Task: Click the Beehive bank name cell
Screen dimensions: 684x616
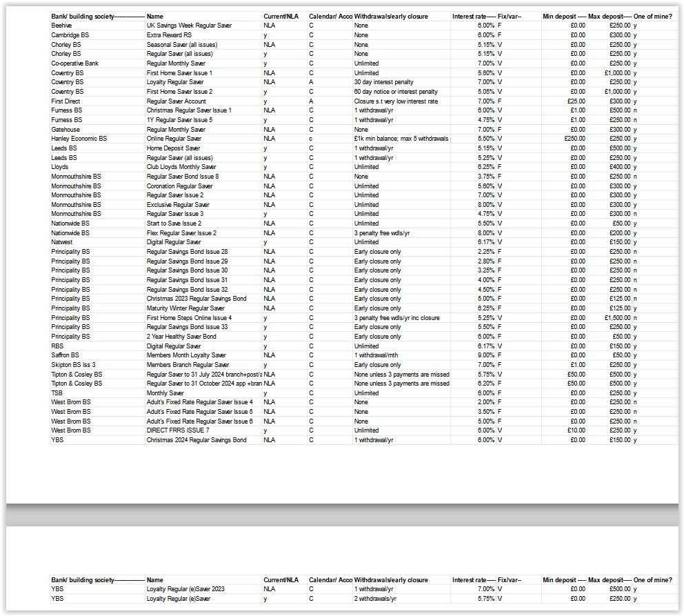Action: coord(61,26)
